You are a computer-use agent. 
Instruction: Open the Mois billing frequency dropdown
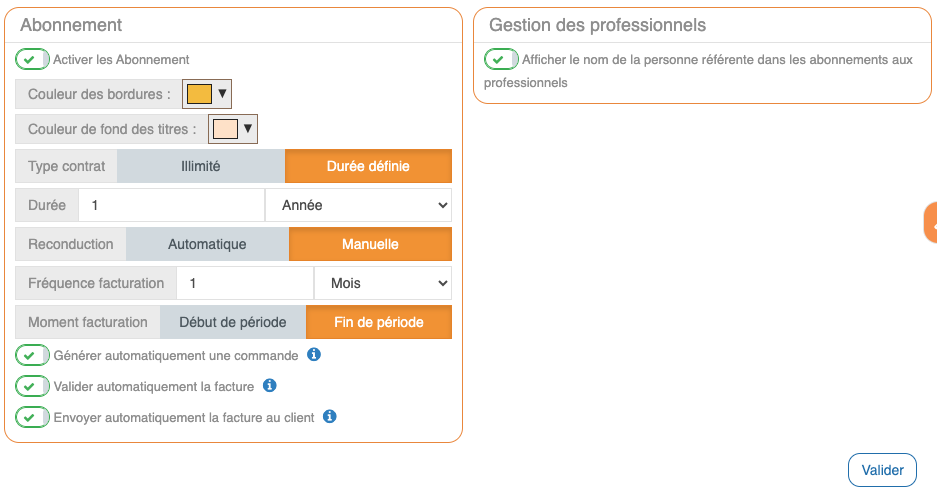(x=383, y=283)
